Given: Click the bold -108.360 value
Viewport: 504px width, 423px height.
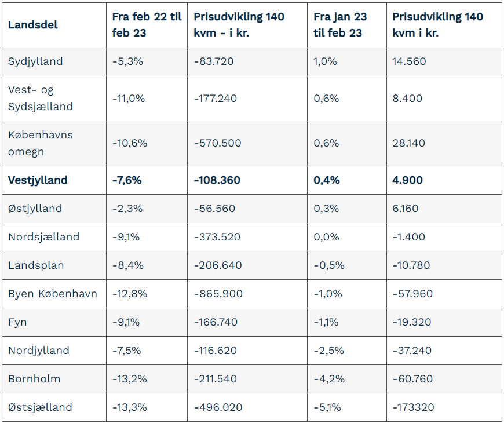Looking at the screenshot, I should 217,180.
